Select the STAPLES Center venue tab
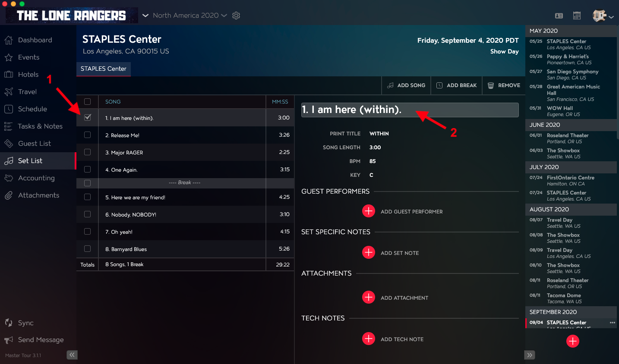This screenshot has width=619, height=364. pos(104,69)
